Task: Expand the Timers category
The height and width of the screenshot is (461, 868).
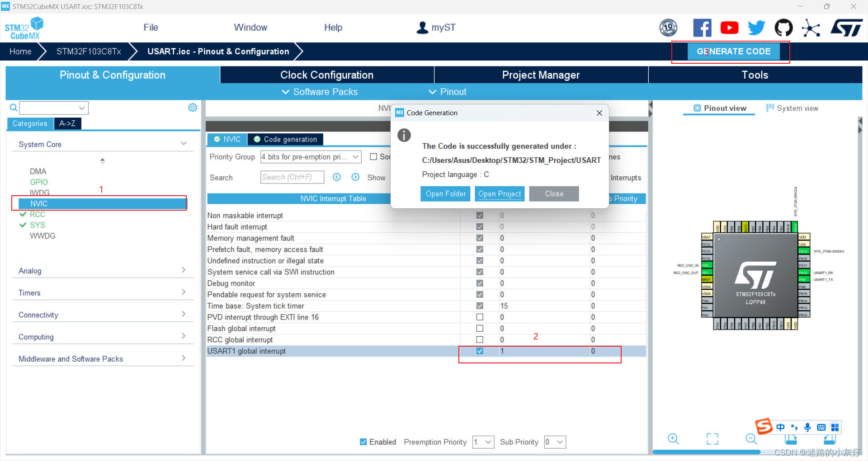Action: pyautogui.click(x=184, y=292)
